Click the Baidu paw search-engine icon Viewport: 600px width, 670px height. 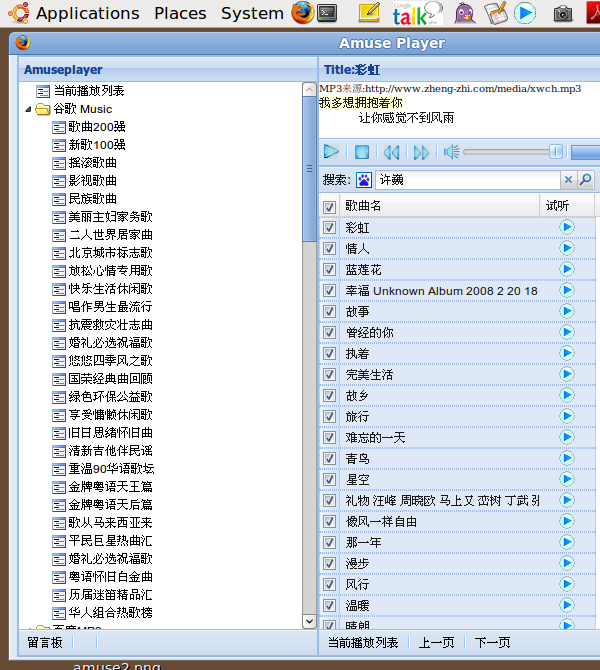click(x=364, y=180)
